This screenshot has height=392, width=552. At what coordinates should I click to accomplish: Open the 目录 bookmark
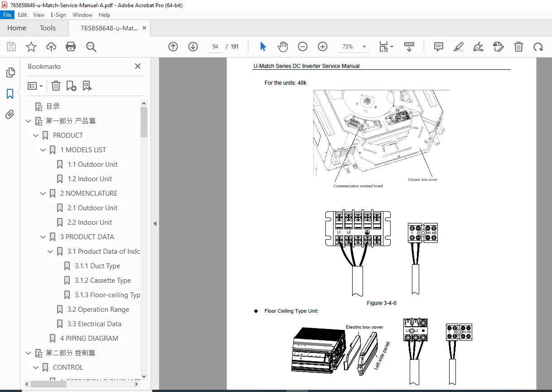coord(53,106)
